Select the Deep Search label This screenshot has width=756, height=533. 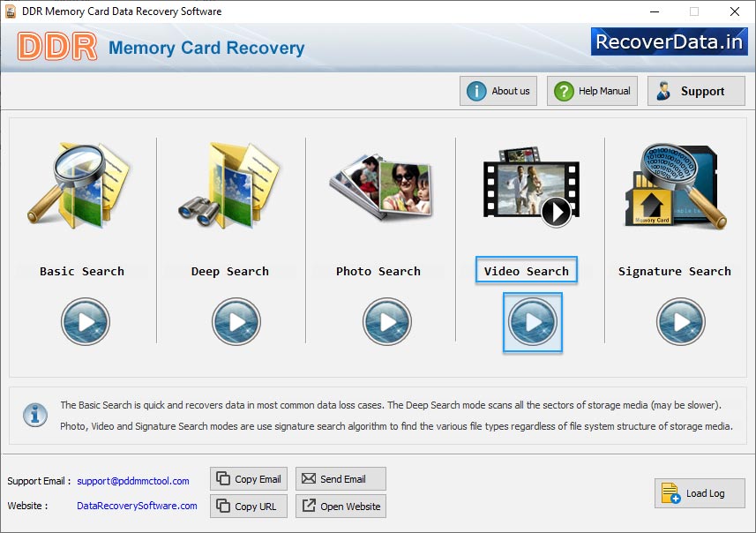click(230, 271)
